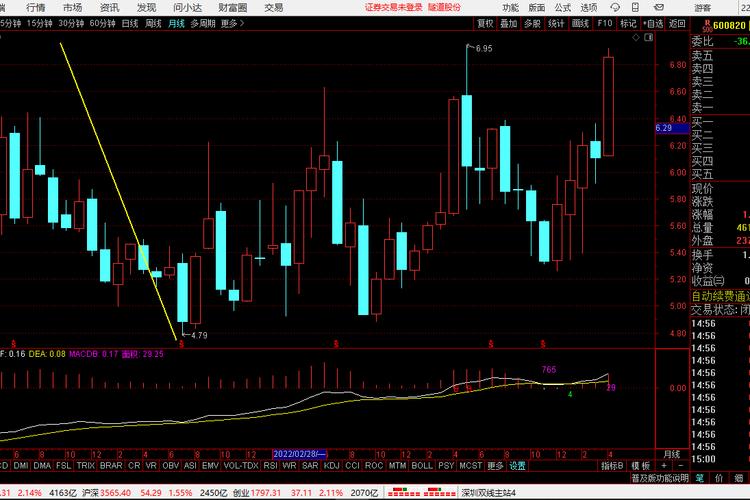Toggle the 叠加 overlay option
Screen dimensions: 750x500
pos(509,23)
